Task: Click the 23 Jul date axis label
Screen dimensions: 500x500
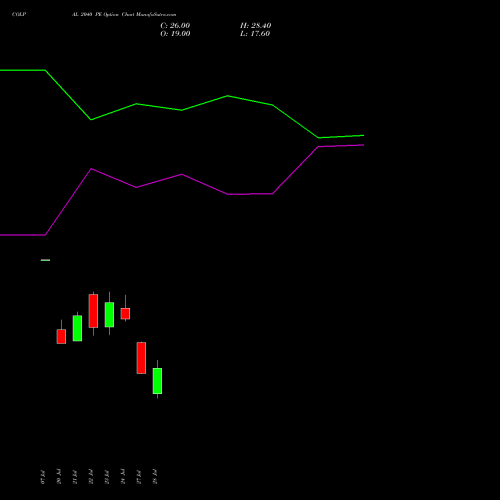Action: [x=107, y=477]
